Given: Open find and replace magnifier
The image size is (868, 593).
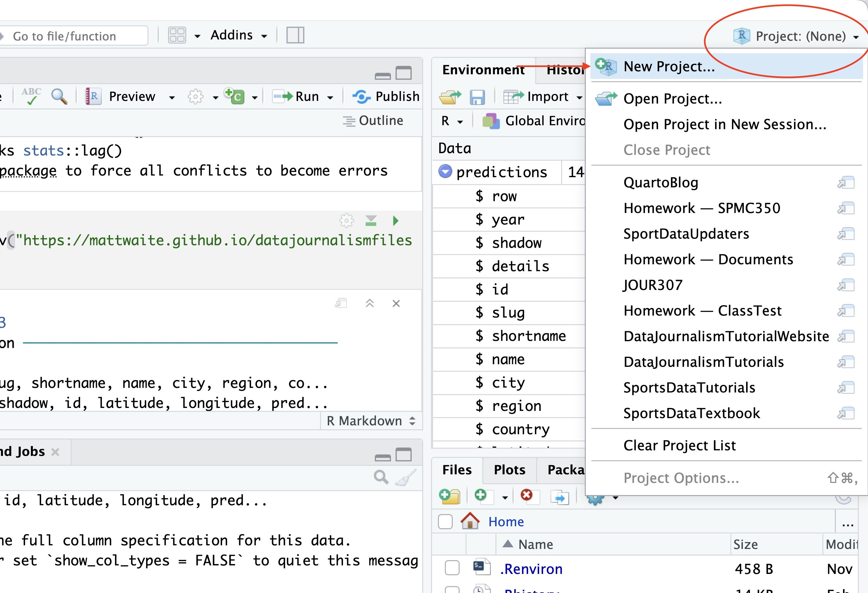Looking at the screenshot, I should [x=59, y=96].
